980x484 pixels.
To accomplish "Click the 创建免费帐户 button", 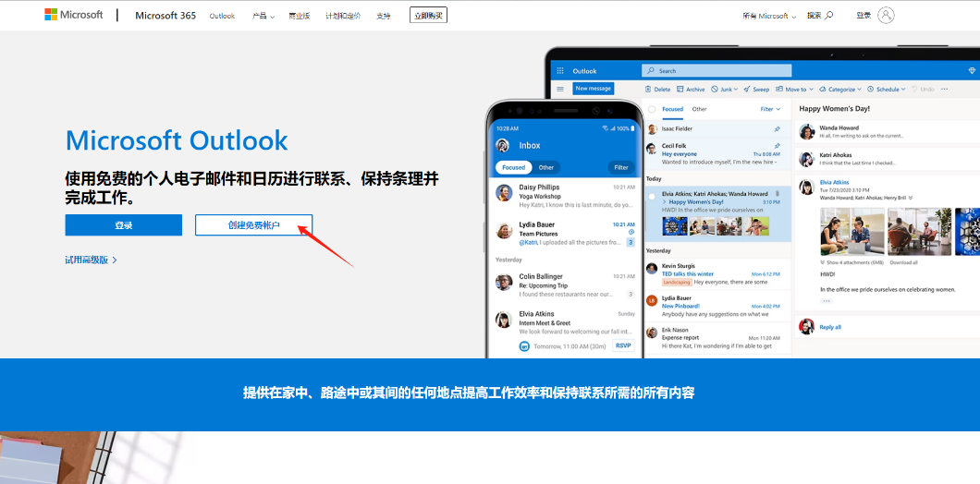I will pos(253,225).
